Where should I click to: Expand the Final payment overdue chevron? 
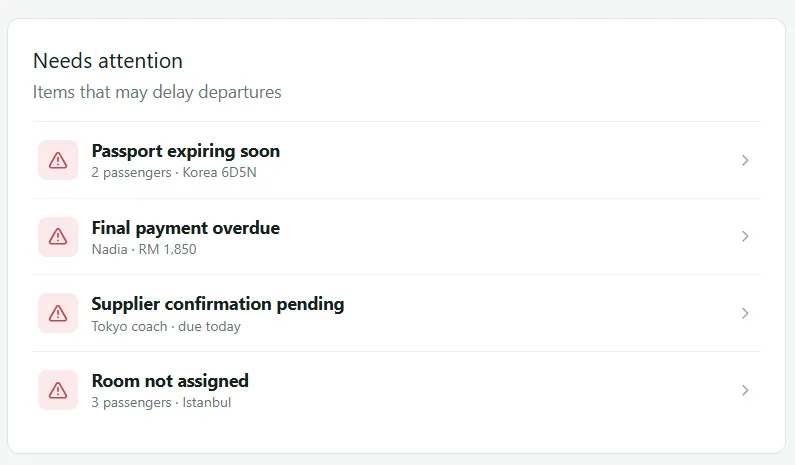(745, 236)
